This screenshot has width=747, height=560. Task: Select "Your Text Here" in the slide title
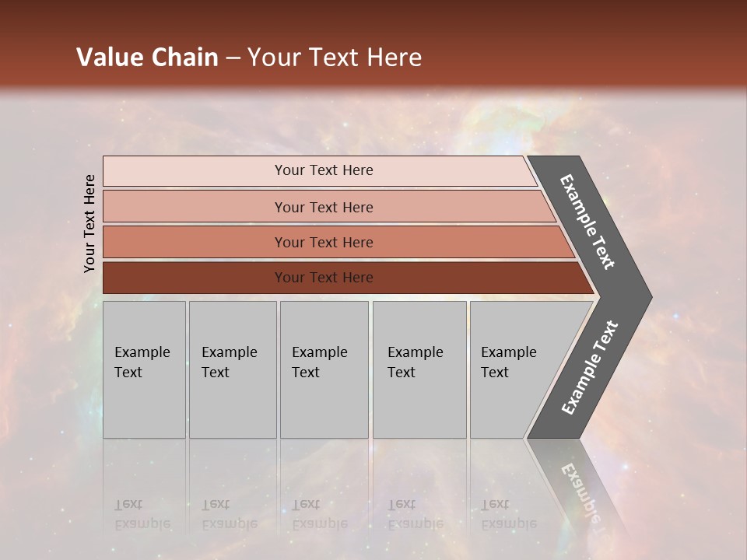335,58
